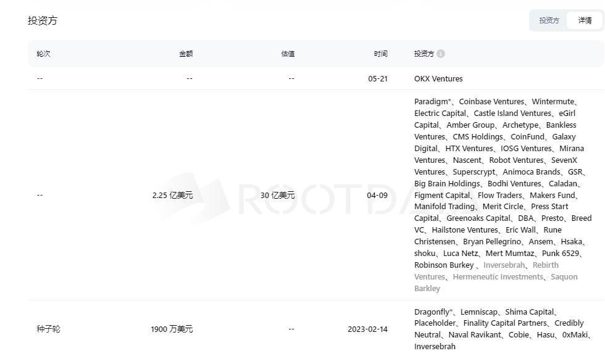Image resolution: width=605 pixels, height=364 pixels.
Task: Open the Hsaka investor link
Action: click(571, 242)
